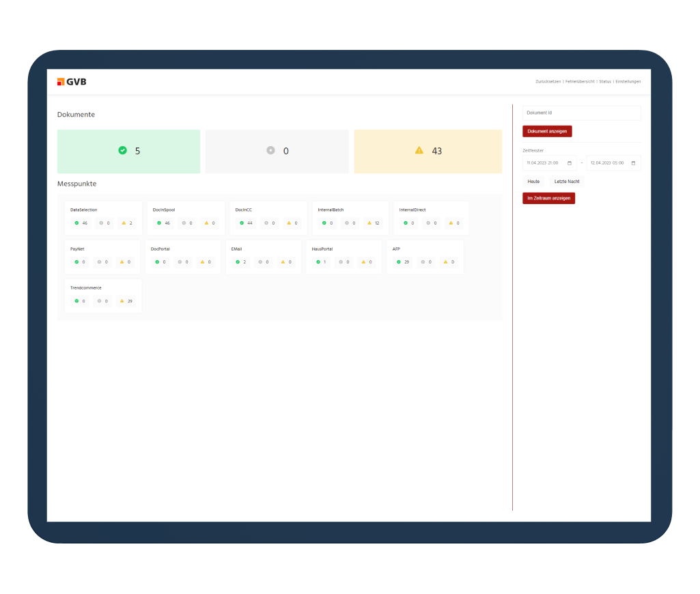This screenshot has width=700, height=594.
Task: Click the DocPortal card title
Action: click(x=160, y=249)
